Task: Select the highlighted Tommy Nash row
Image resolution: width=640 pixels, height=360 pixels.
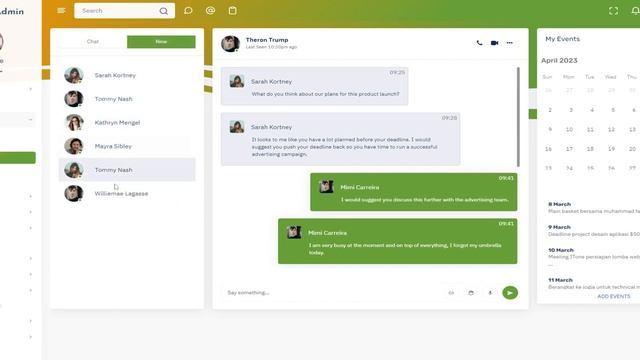Action: point(127,170)
